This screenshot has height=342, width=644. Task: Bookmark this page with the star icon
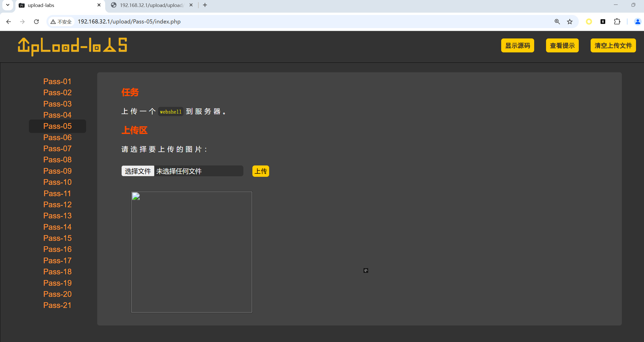click(570, 22)
